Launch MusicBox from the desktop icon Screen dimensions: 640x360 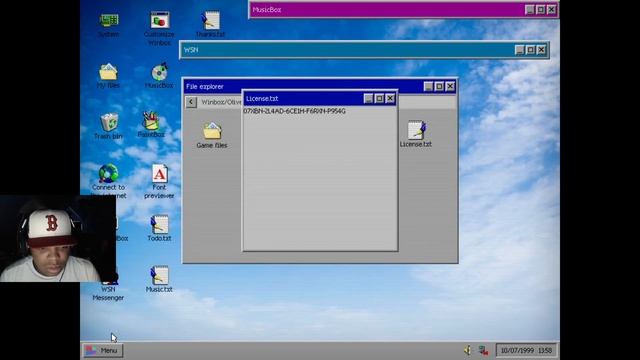click(x=159, y=76)
